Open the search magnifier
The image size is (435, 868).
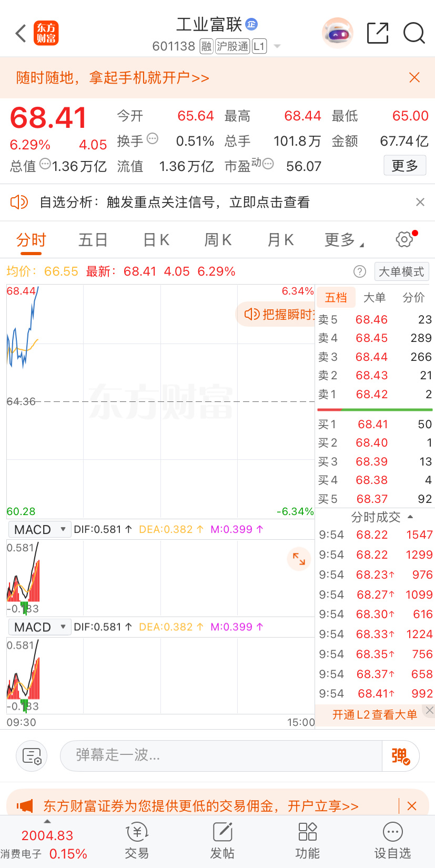[x=414, y=33]
